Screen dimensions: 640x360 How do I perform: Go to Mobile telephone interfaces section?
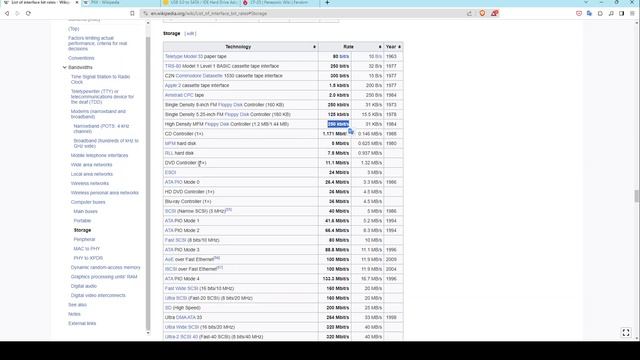(99, 156)
